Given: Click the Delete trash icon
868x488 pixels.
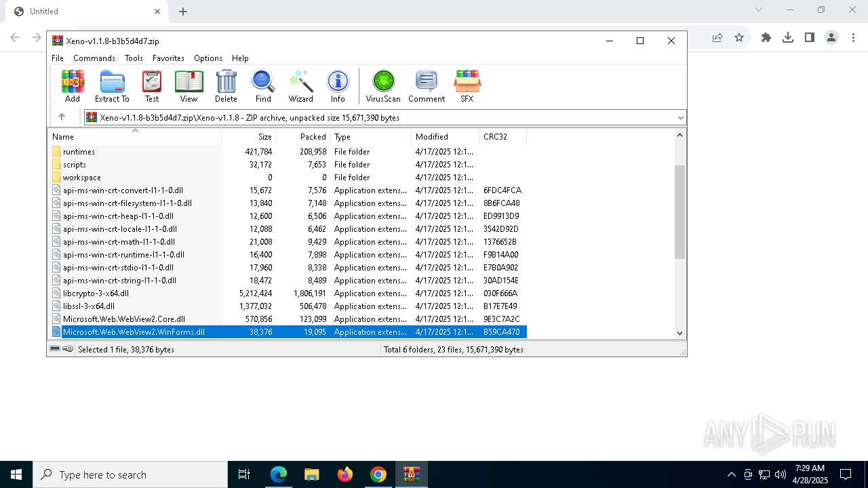Looking at the screenshot, I should point(226,86).
